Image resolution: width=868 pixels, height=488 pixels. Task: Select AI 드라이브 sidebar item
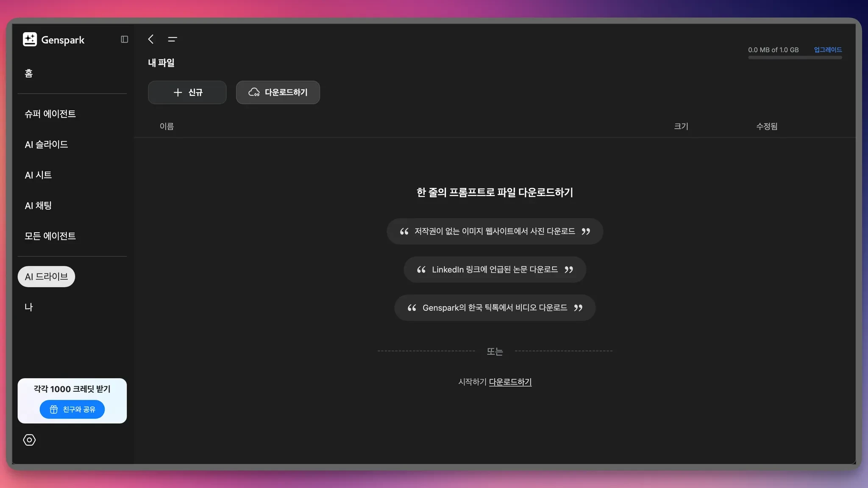pos(46,276)
